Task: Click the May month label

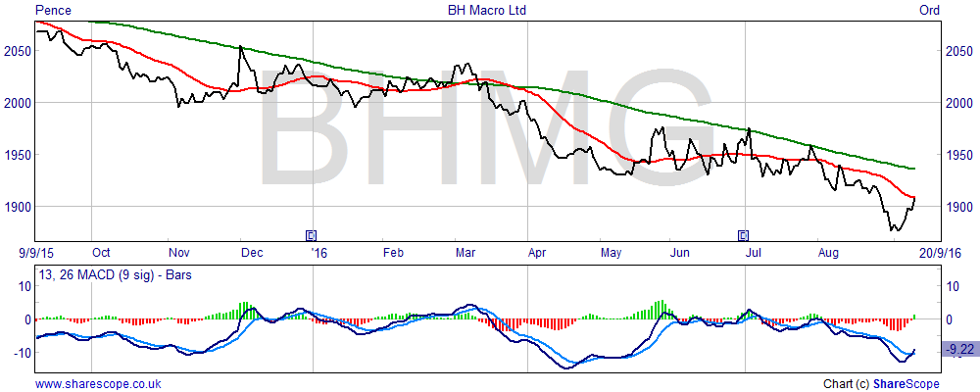Action: pos(612,253)
